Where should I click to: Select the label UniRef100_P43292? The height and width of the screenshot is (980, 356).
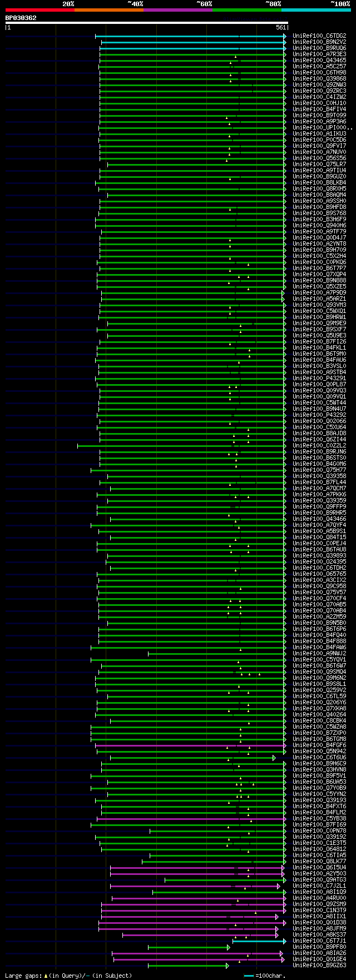pyautogui.click(x=319, y=415)
